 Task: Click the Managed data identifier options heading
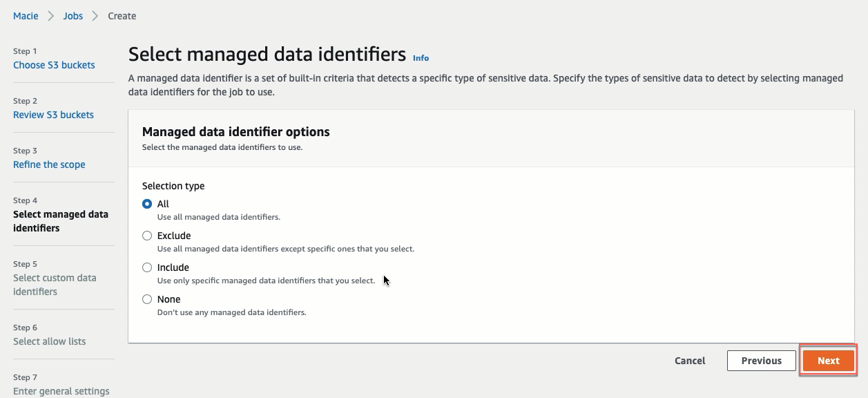235,131
